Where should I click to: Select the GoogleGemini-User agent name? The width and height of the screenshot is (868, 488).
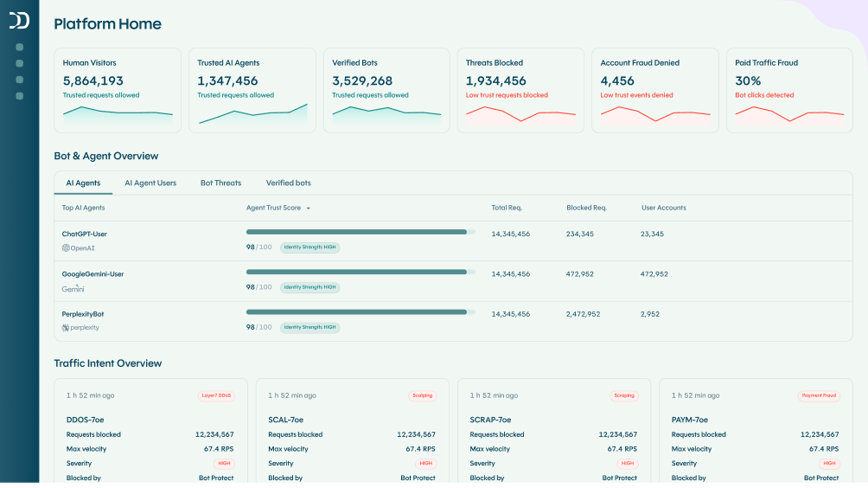93,273
